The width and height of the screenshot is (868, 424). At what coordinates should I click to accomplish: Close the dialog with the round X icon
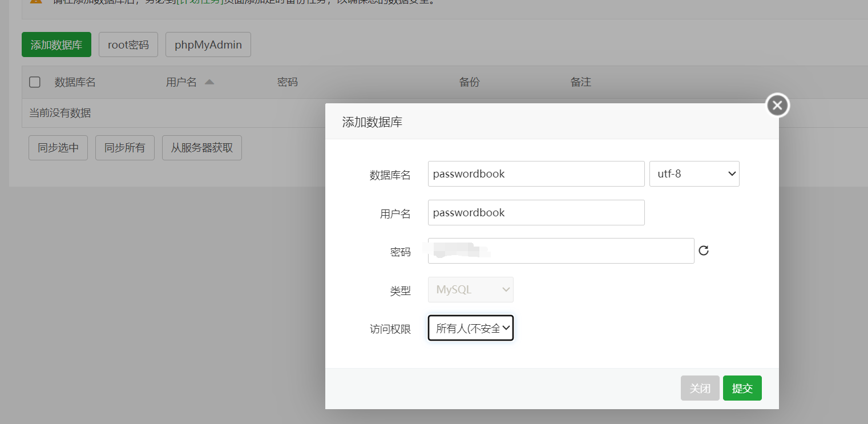click(777, 106)
